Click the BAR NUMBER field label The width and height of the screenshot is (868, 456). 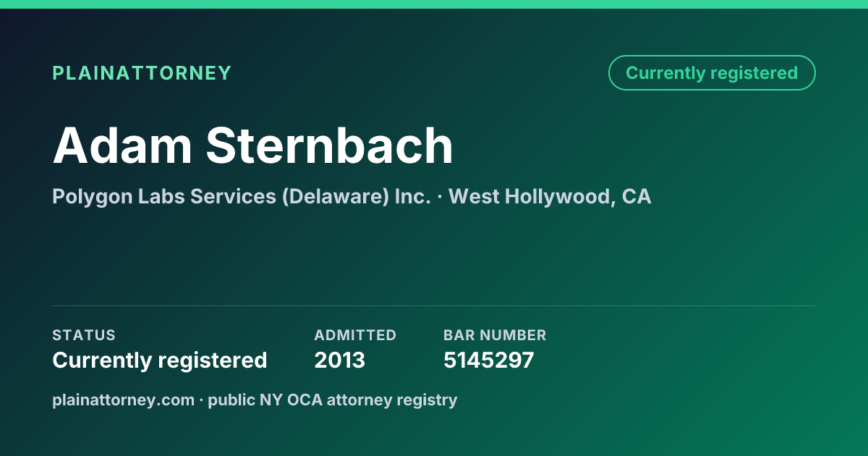[495, 335]
